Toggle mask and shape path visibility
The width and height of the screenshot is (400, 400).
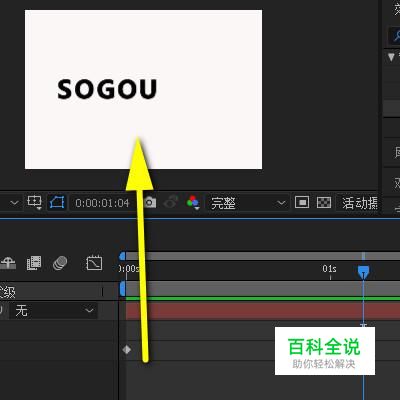pos(57,202)
